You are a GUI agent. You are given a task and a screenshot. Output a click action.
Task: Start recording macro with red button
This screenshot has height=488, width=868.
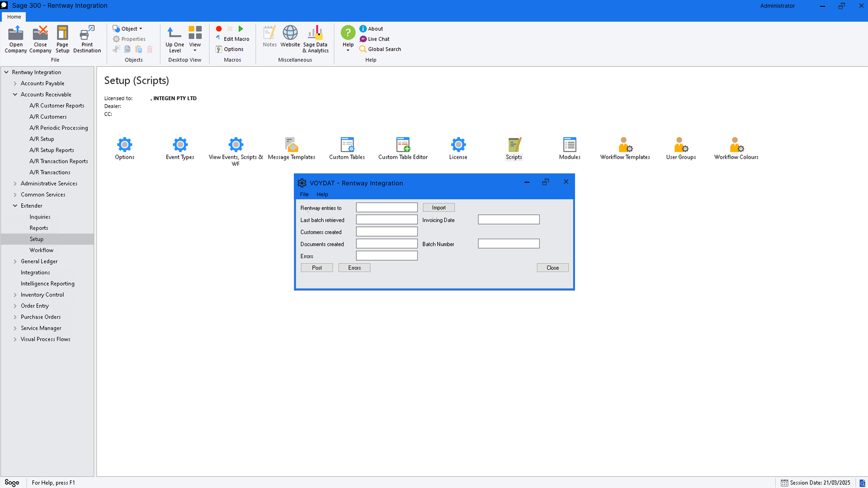click(x=219, y=28)
